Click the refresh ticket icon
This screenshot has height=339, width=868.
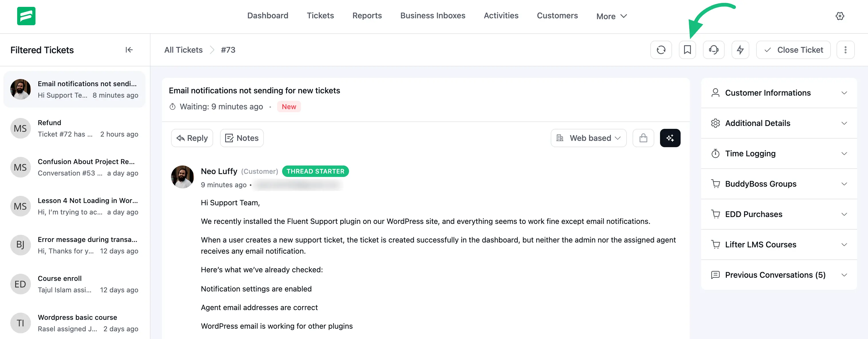661,50
